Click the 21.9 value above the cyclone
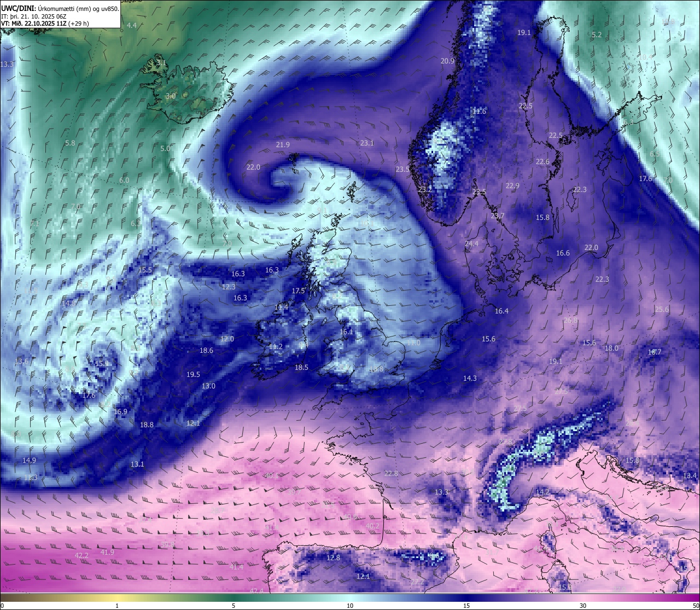 283,145
